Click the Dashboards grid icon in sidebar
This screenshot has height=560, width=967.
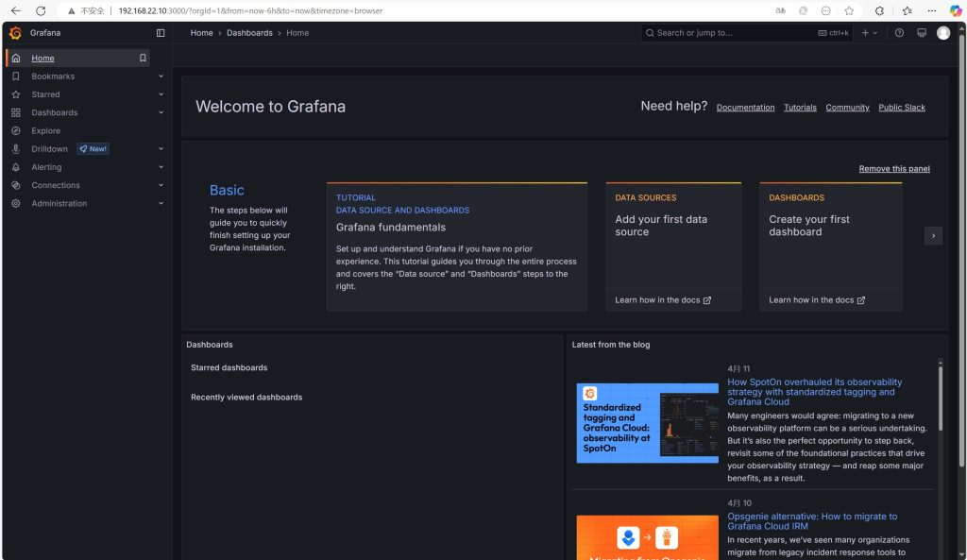point(16,113)
